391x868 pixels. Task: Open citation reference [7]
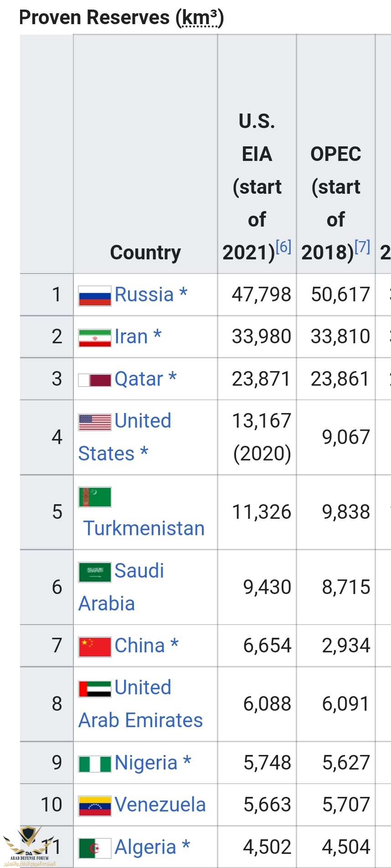pyautogui.click(x=362, y=247)
